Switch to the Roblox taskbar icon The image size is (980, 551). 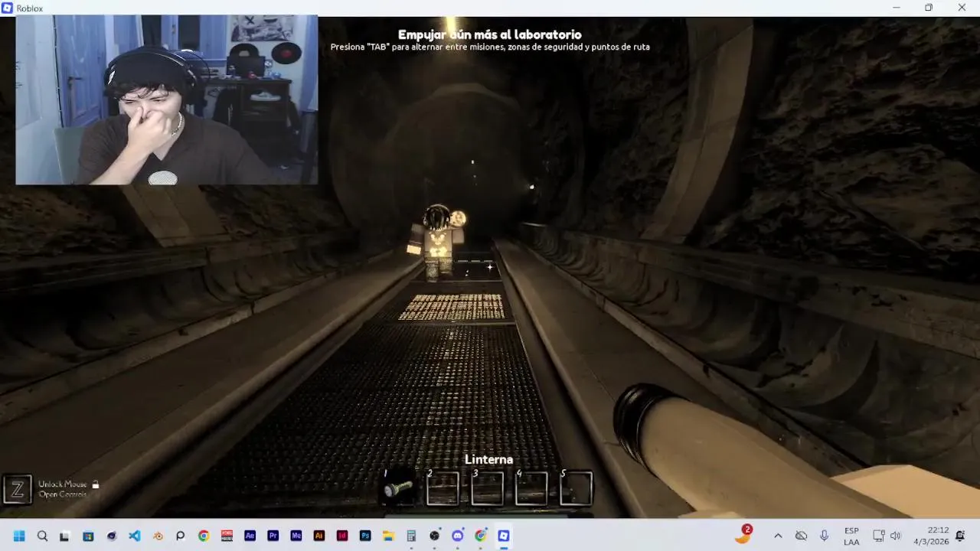pyautogui.click(x=504, y=536)
